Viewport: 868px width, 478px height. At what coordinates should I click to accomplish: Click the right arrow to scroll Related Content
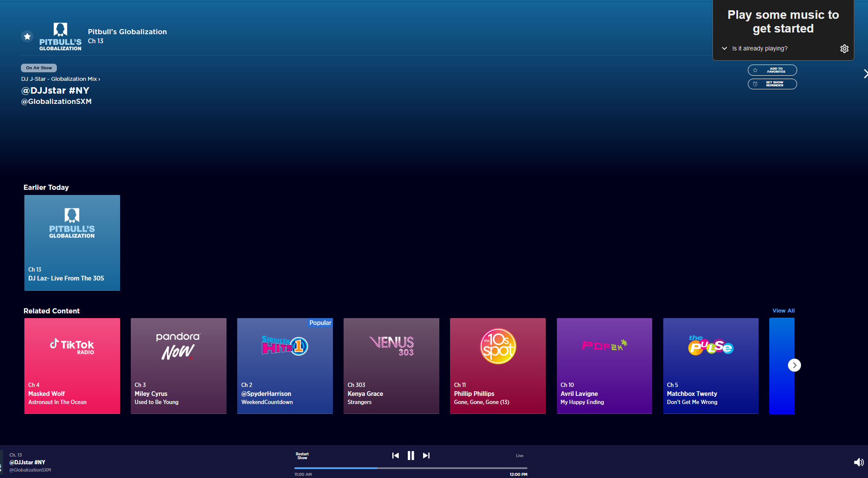pos(794,365)
